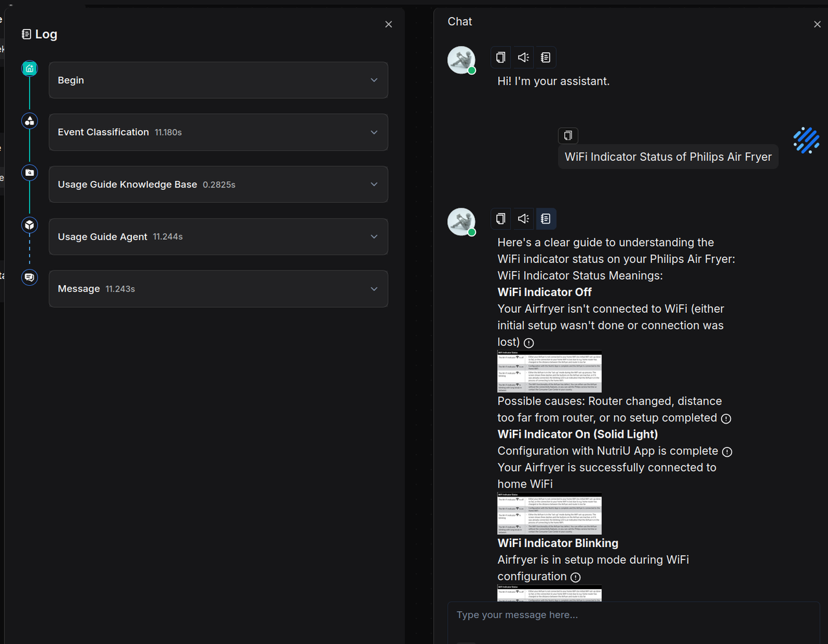
Task: Open the first WiFi status table thumbnail
Action: [549, 372]
